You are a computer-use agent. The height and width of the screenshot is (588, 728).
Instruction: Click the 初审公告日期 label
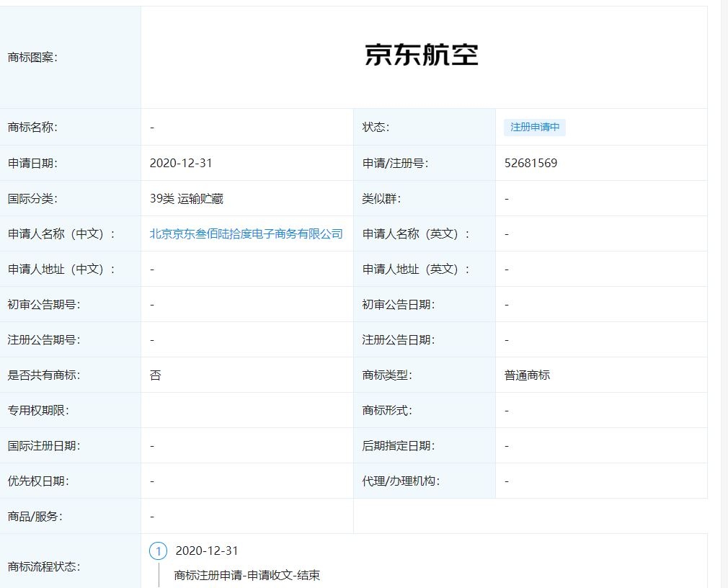[x=399, y=304]
